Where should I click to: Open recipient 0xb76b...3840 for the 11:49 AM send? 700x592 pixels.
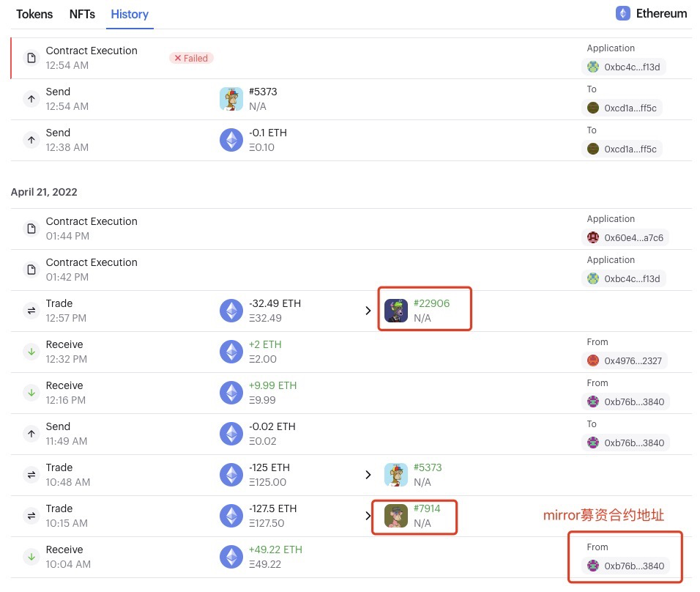tap(626, 443)
